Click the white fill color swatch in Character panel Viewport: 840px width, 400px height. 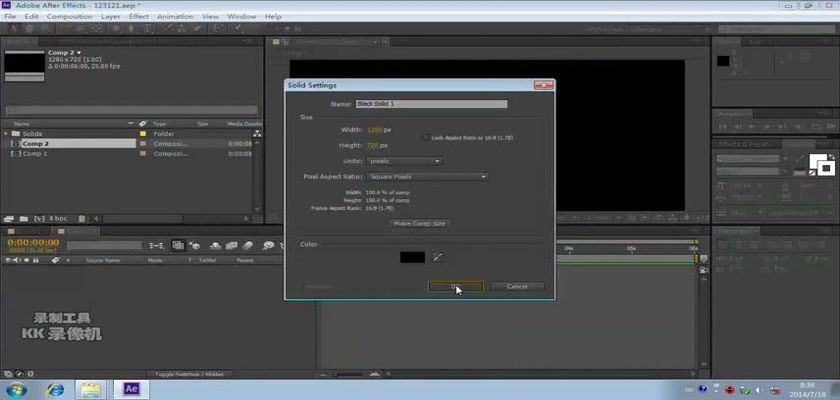pos(818,162)
